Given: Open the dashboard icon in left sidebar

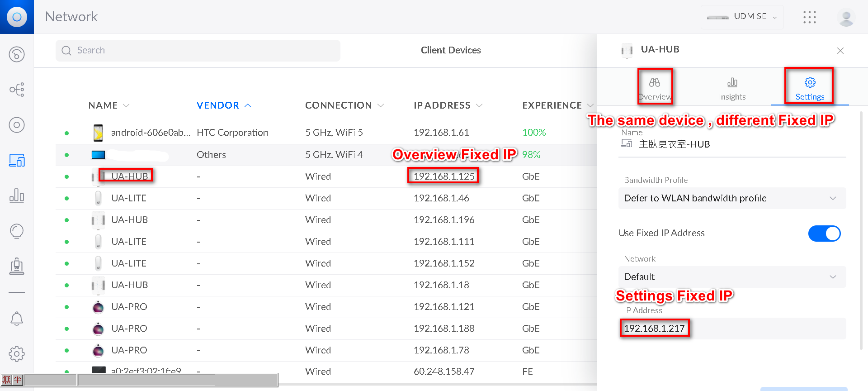Looking at the screenshot, I should tap(17, 55).
